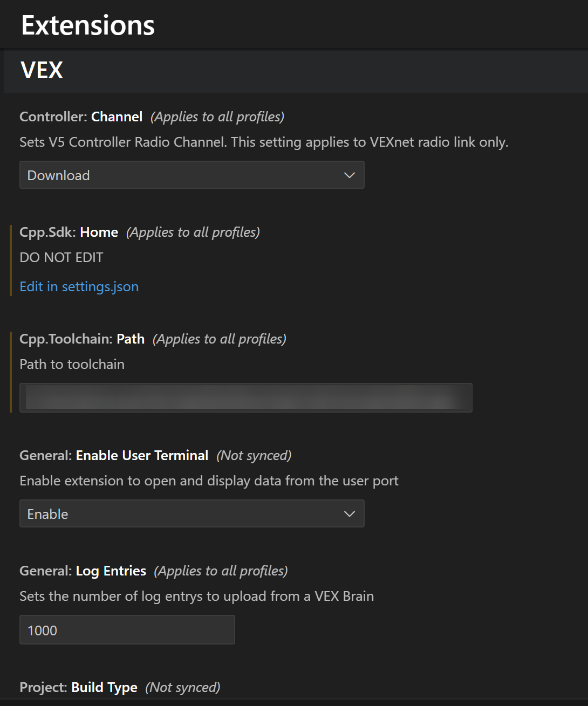
Task: Open Edit in settings.json link
Action: (x=79, y=286)
